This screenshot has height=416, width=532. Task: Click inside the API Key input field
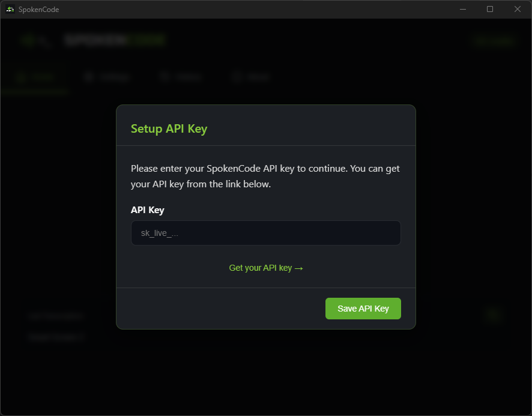(266, 233)
